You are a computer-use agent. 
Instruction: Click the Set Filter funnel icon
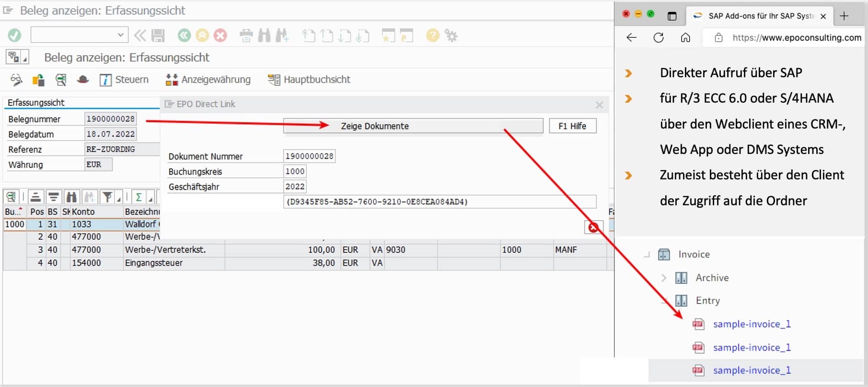(107, 197)
